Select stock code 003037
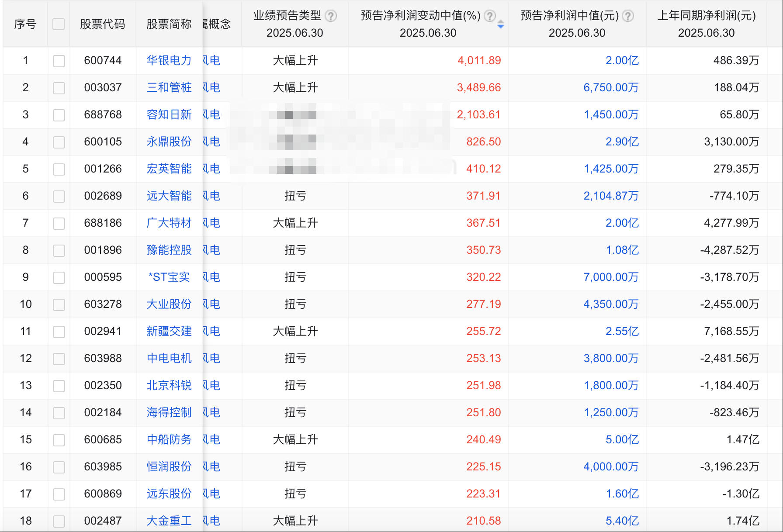 tap(103, 87)
